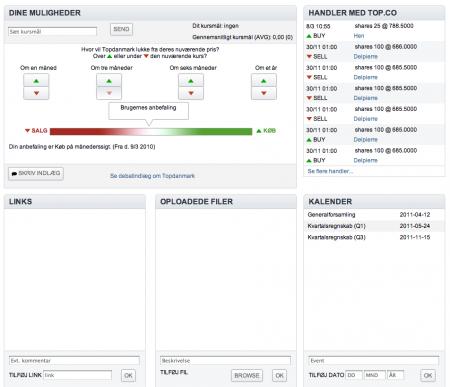This screenshot has width=450, height=387.
Task: Click the green BUY arrow for 8/3 trade
Action: pyautogui.click(x=309, y=36)
